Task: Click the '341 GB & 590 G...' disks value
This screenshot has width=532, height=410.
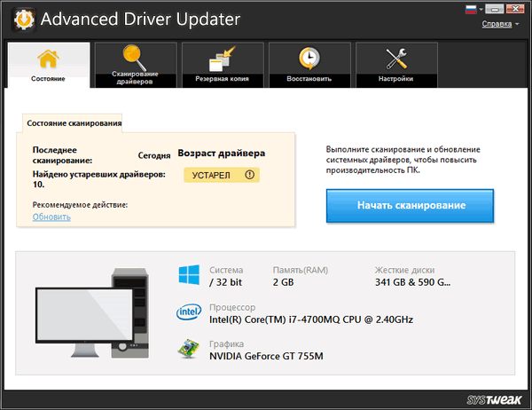Action: (413, 282)
